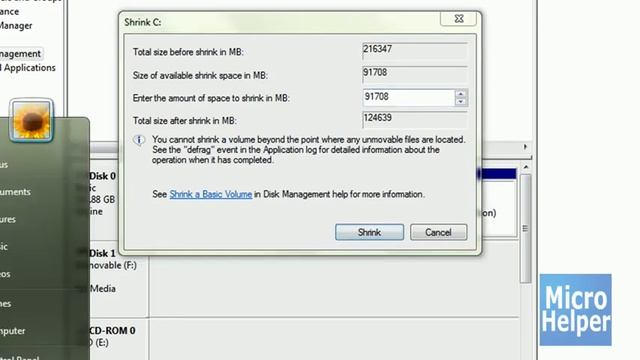Image resolution: width=640 pixels, height=360 pixels.
Task: Click the information icon in the dialog
Action: (x=139, y=140)
